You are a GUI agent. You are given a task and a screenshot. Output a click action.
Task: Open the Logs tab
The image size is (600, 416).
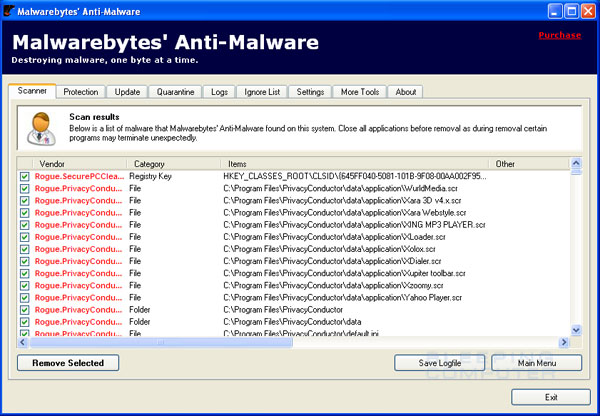point(219,92)
